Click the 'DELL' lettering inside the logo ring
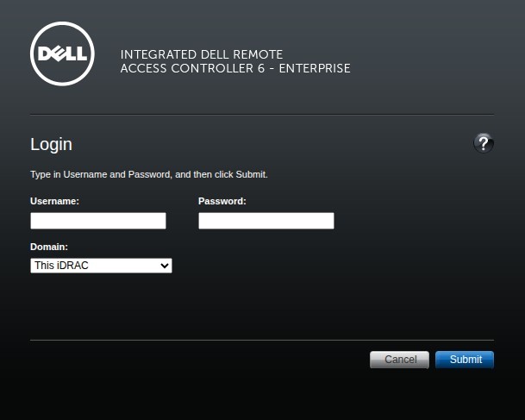 point(62,54)
